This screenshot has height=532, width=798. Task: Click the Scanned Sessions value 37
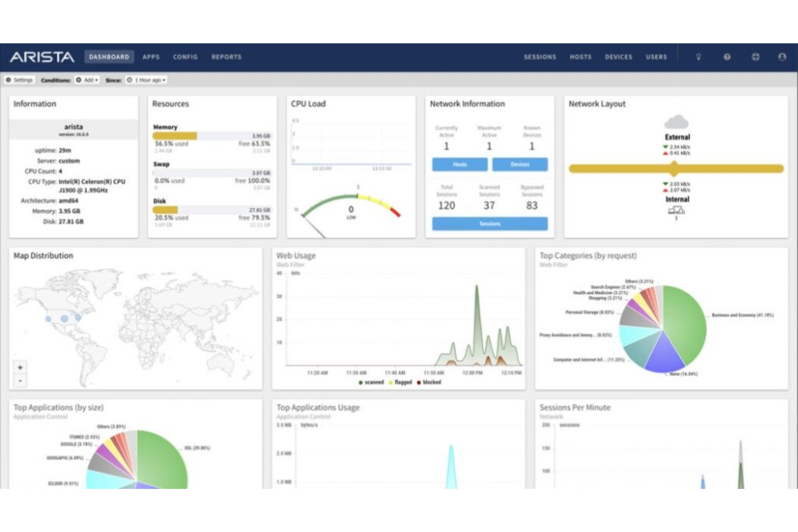(489, 205)
